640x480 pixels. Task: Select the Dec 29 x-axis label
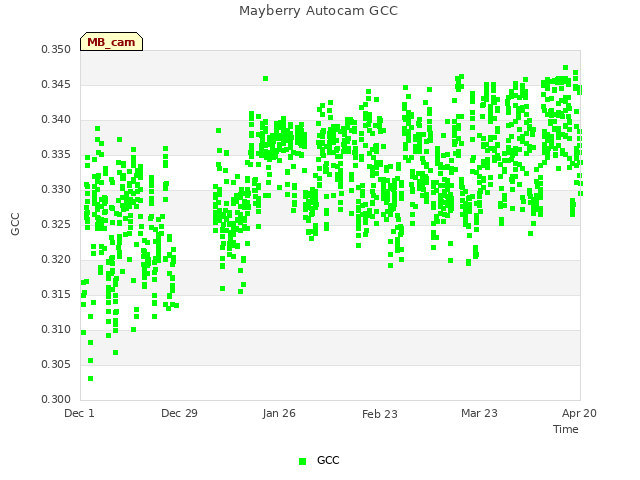coord(179,413)
